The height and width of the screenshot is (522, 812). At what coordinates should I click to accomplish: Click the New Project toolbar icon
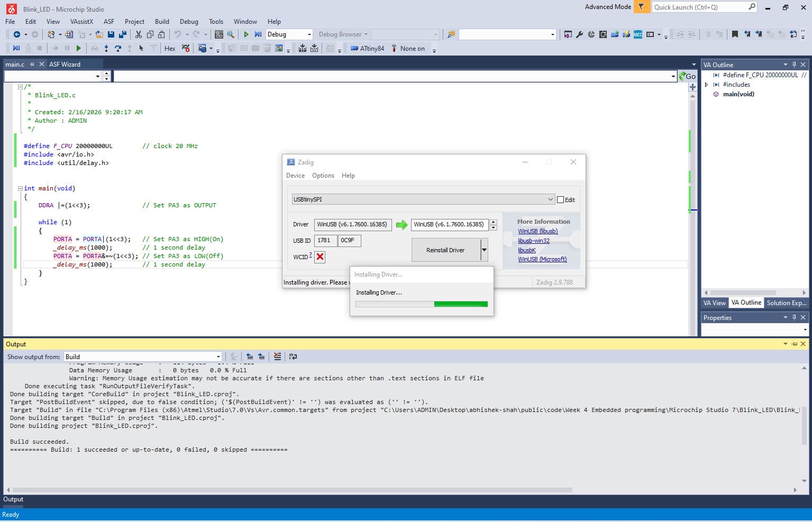(x=51, y=34)
